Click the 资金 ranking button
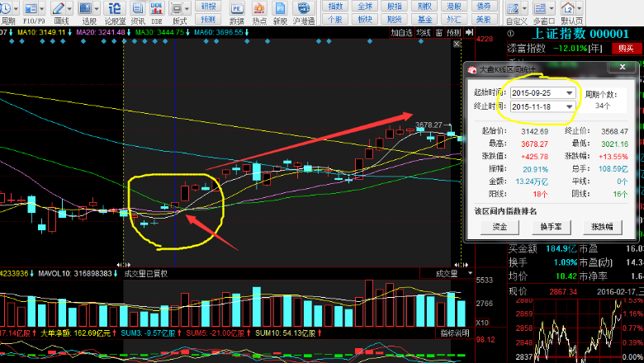Image resolution: width=644 pixels, height=363 pixels. [500, 227]
